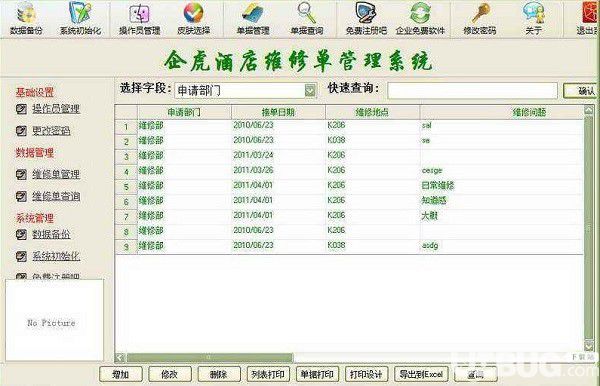
Task: Open sidebar link 数据备份
Action: click(51, 234)
